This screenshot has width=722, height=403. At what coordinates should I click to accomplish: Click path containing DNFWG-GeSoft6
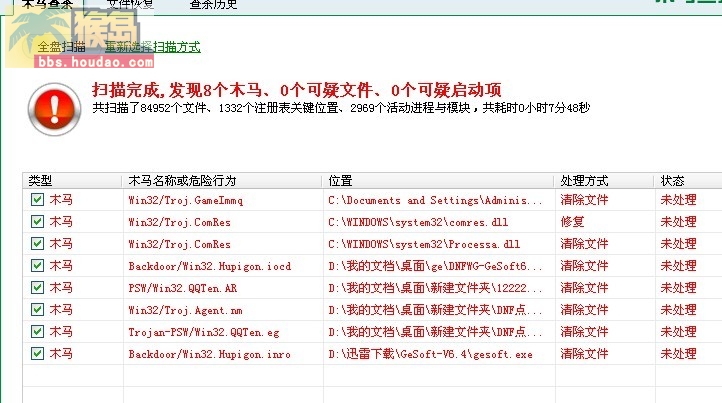click(435, 266)
